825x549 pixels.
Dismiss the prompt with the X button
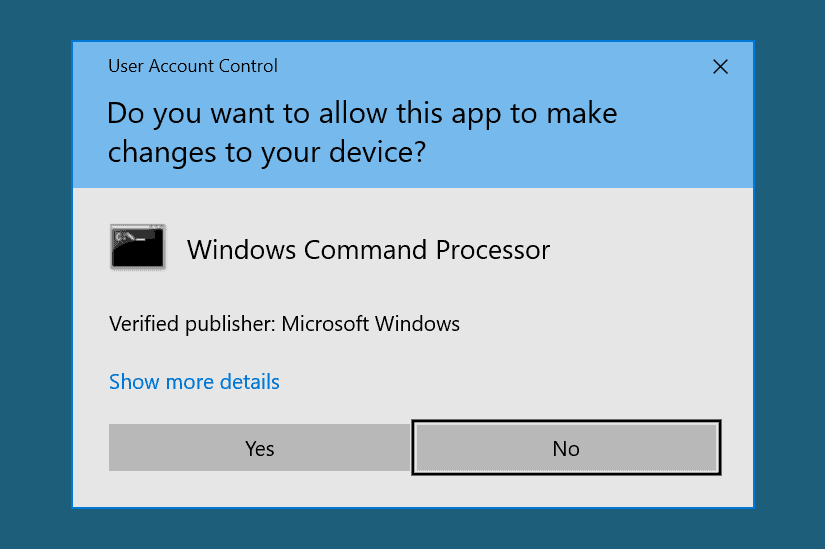click(720, 67)
